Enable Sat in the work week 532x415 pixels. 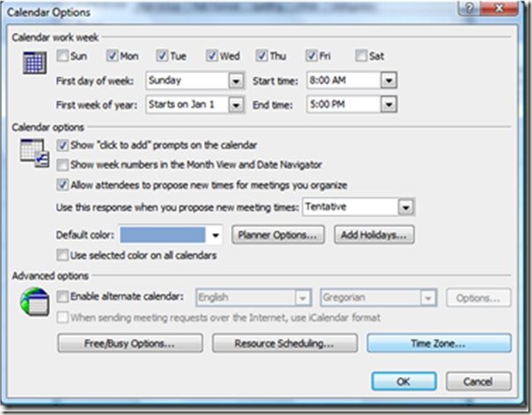(x=361, y=55)
